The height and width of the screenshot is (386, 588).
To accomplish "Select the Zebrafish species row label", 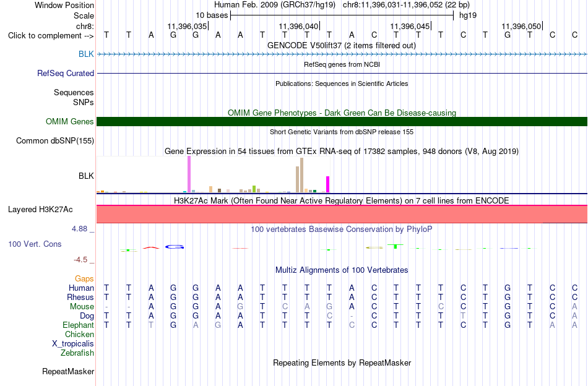I will point(77,353).
